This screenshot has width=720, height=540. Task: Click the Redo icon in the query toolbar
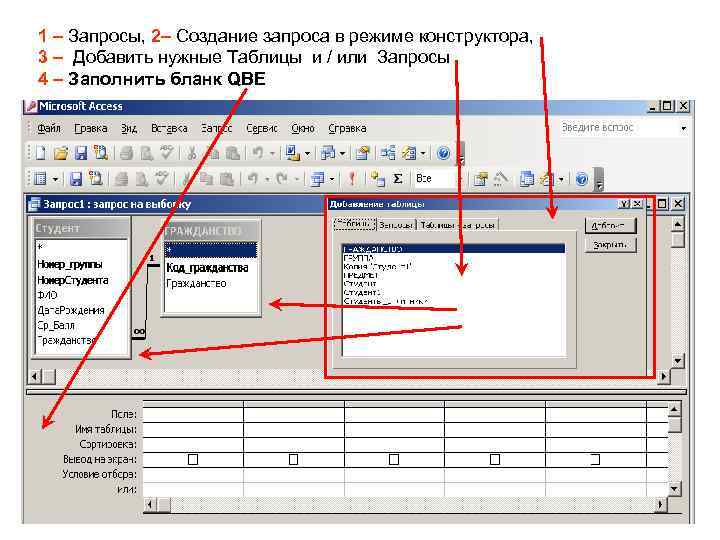(x=282, y=179)
